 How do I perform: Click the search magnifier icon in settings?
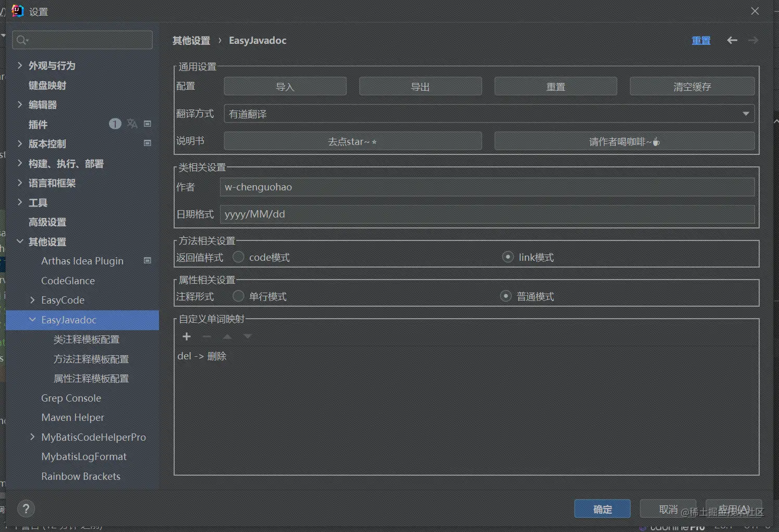[x=22, y=40]
